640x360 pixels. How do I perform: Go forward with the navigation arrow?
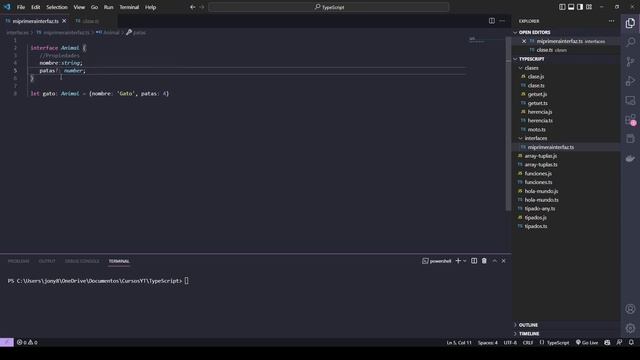click(202, 7)
